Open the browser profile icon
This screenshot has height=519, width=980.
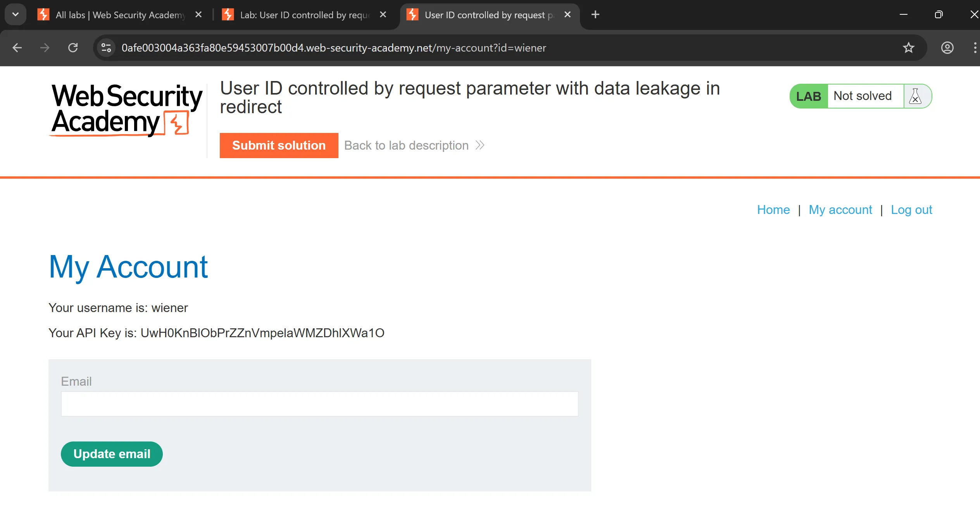point(947,48)
